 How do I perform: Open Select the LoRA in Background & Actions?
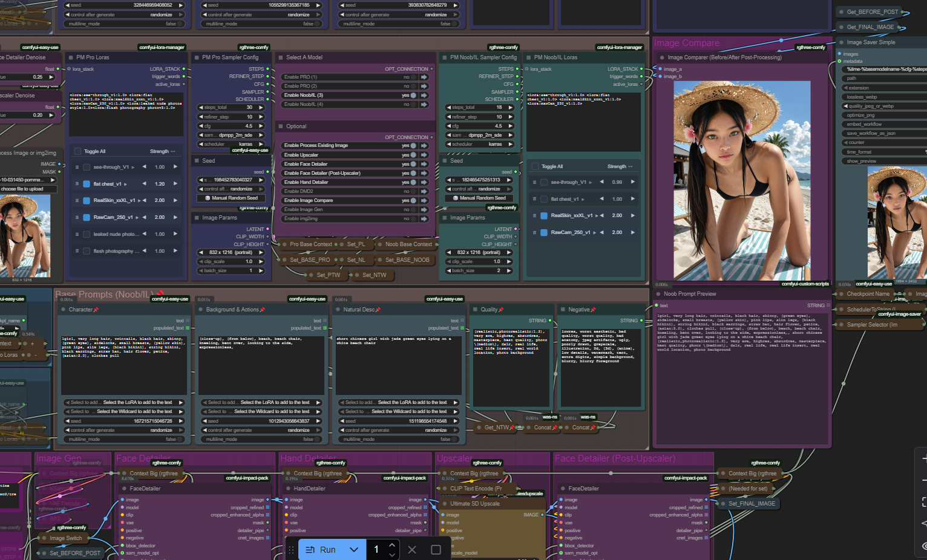pyautogui.click(x=260, y=402)
